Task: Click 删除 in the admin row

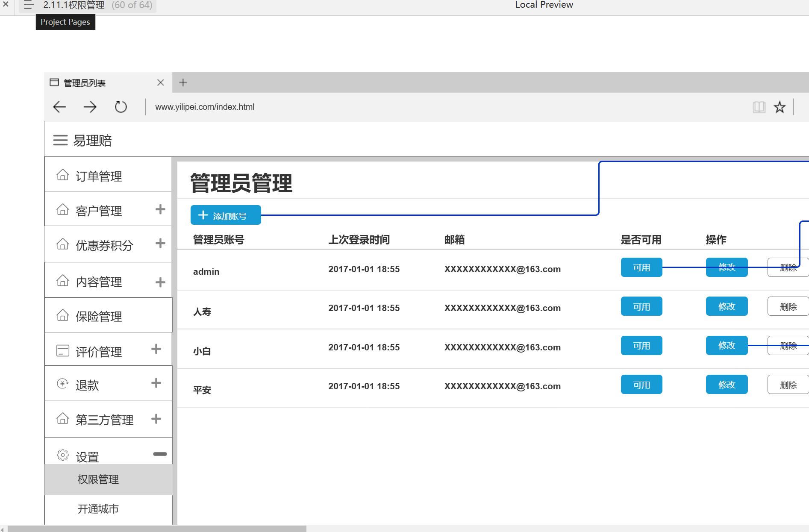Action: click(x=788, y=267)
